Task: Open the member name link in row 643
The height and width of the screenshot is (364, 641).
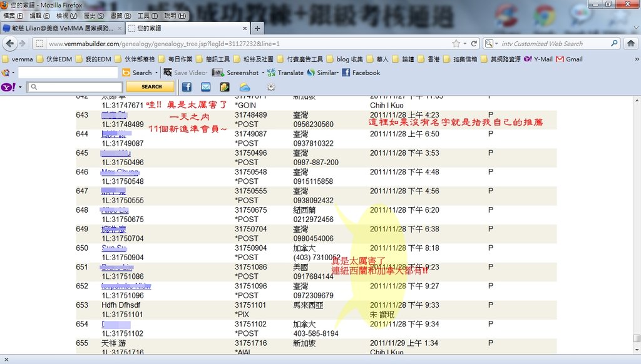Action: [114, 115]
